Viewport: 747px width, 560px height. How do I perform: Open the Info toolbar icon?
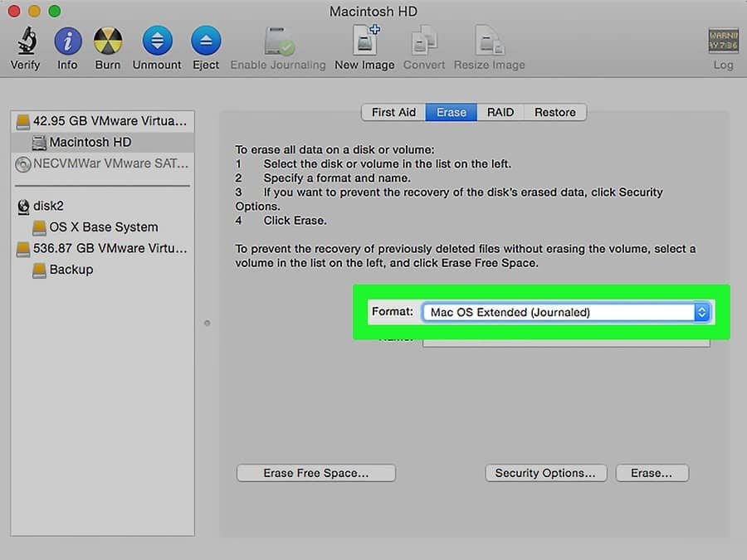tap(68, 41)
